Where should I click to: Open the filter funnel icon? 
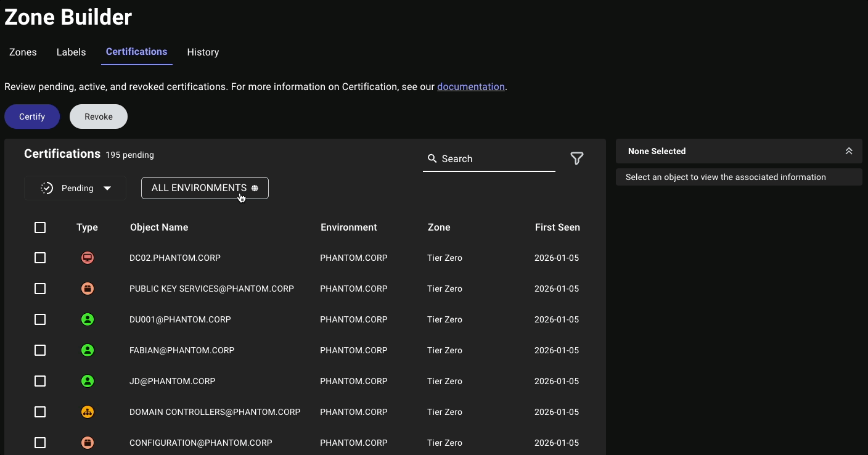point(577,158)
